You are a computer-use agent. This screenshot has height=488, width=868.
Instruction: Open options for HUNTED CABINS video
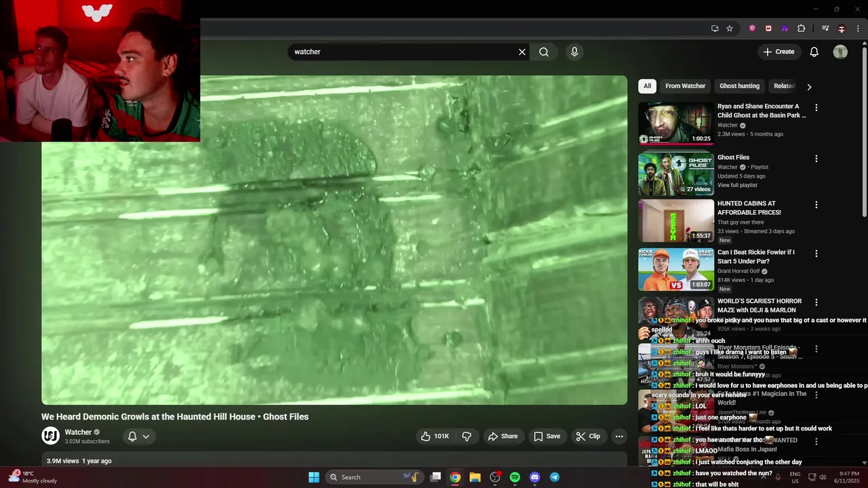816,205
